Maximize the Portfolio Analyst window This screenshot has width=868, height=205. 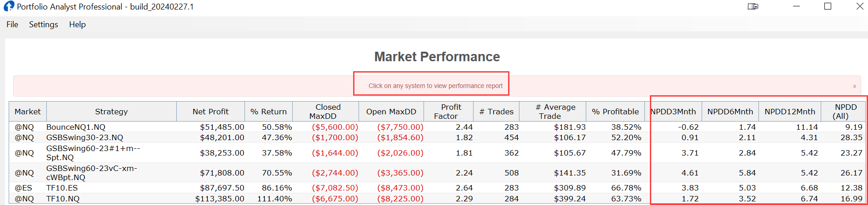[x=828, y=6]
